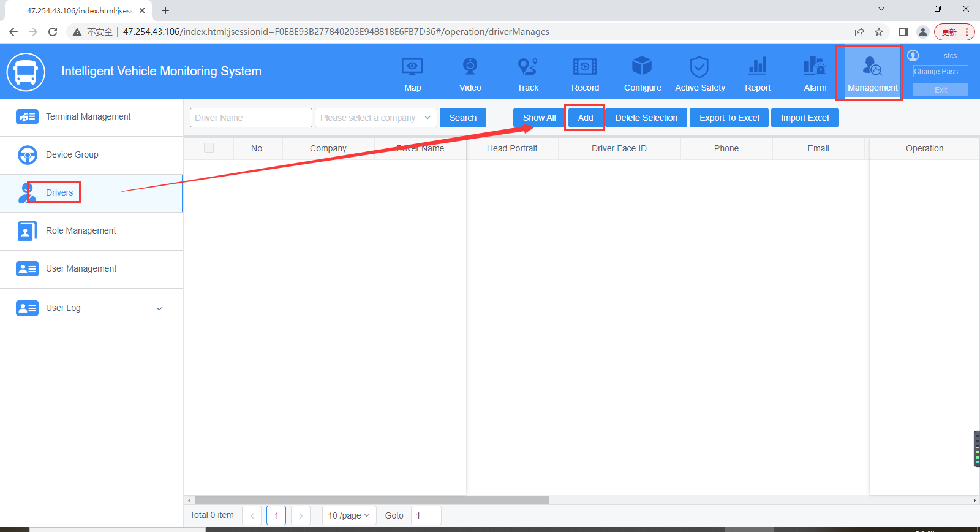Select page 1 in pagination
The image size is (980, 532).
point(276,515)
